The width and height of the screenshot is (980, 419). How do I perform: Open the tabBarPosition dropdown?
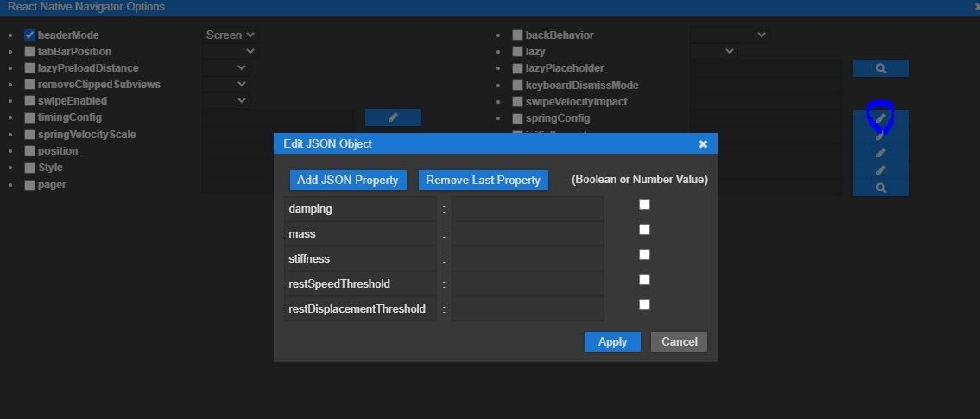click(x=231, y=51)
